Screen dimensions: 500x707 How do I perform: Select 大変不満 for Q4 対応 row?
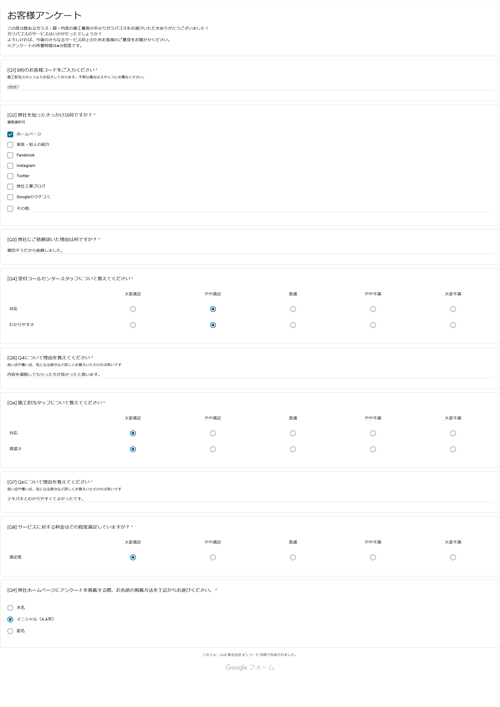pos(453,309)
